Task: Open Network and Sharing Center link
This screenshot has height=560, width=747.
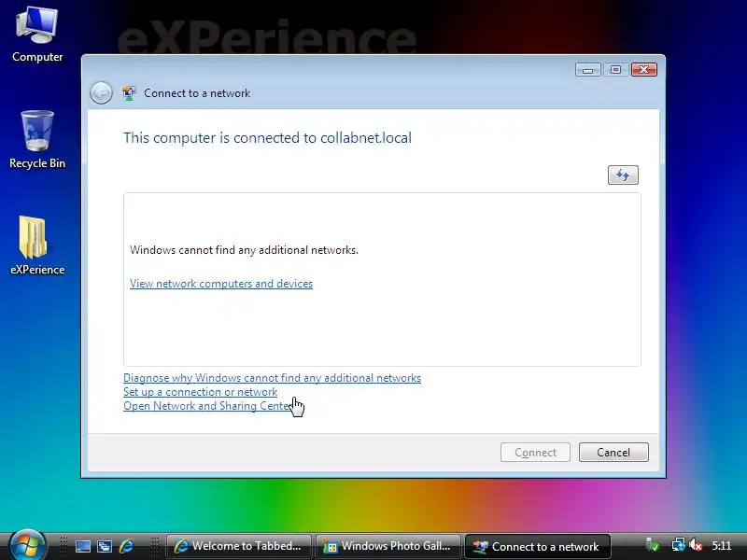Action: 207,406
